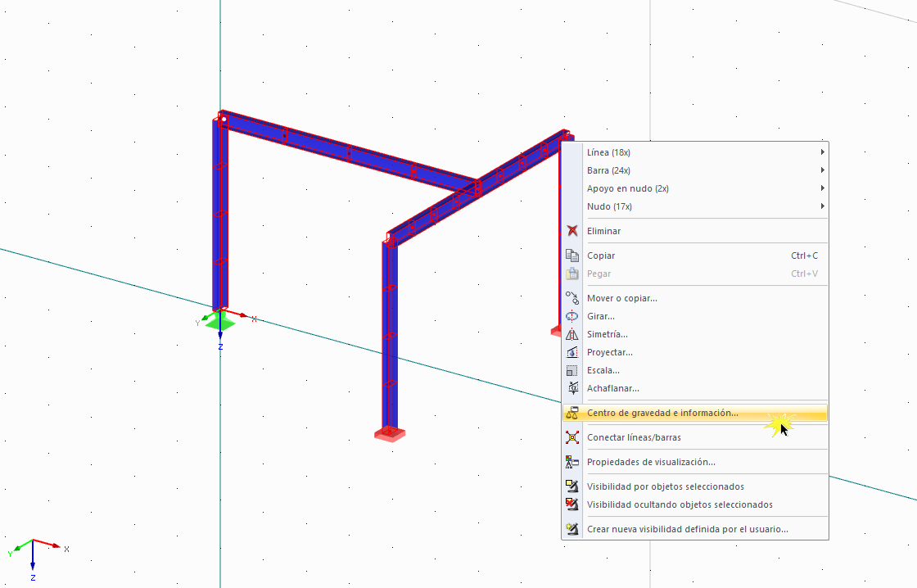Select Mover o copiar... option
917x588 pixels.
pos(695,298)
